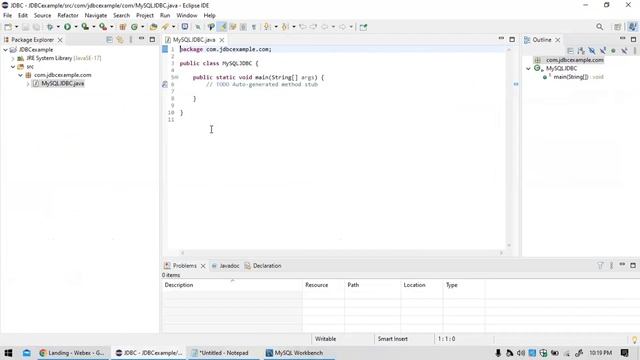Viewport: 640px width, 360px height.
Task: Click the New Java Class icon
Action: click(x=134, y=27)
